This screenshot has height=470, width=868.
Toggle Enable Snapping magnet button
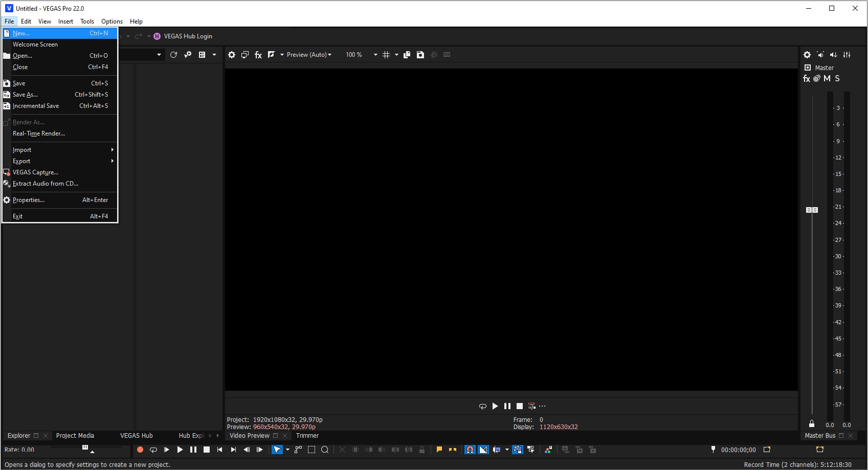click(x=470, y=450)
